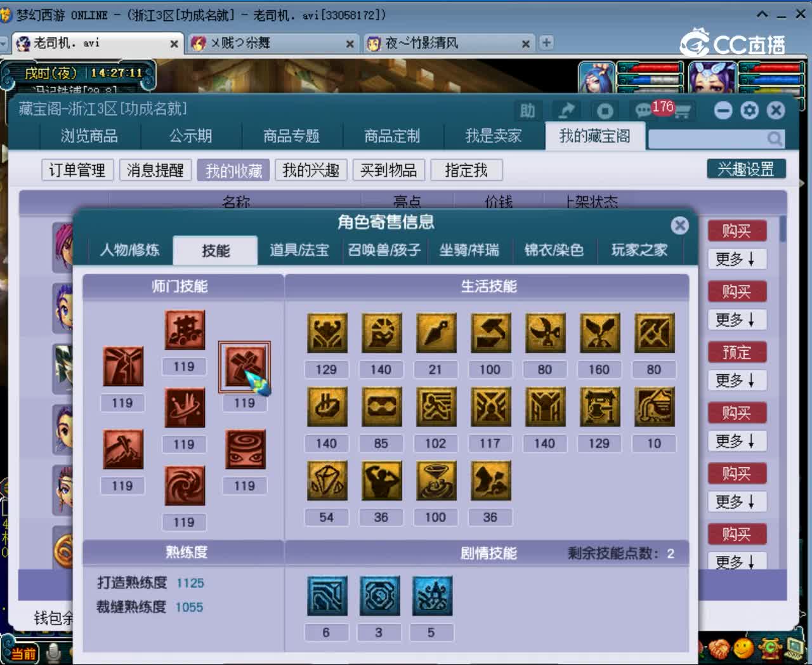Image resolution: width=812 pixels, height=665 pixels.
Task: Click the 打造熟练度 value 1125
Action: click(x=190, y=583)
